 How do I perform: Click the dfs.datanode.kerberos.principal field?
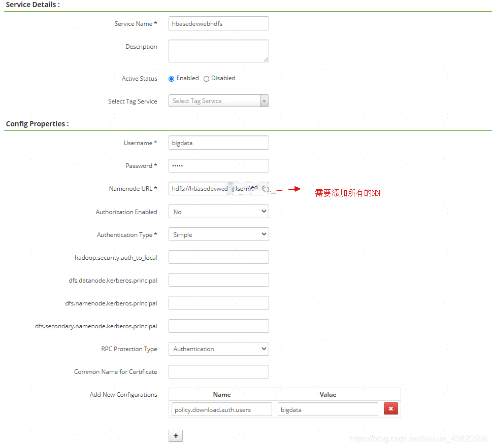218,280
